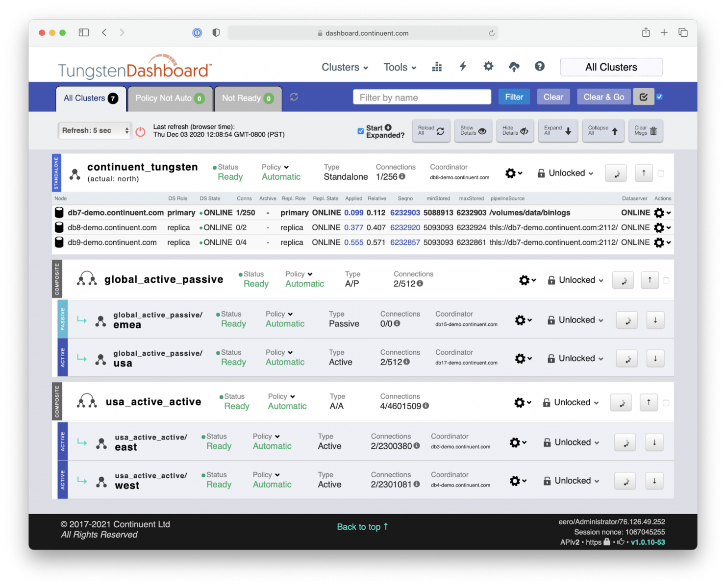Toggle the Start Expanded checkbox

361,131
